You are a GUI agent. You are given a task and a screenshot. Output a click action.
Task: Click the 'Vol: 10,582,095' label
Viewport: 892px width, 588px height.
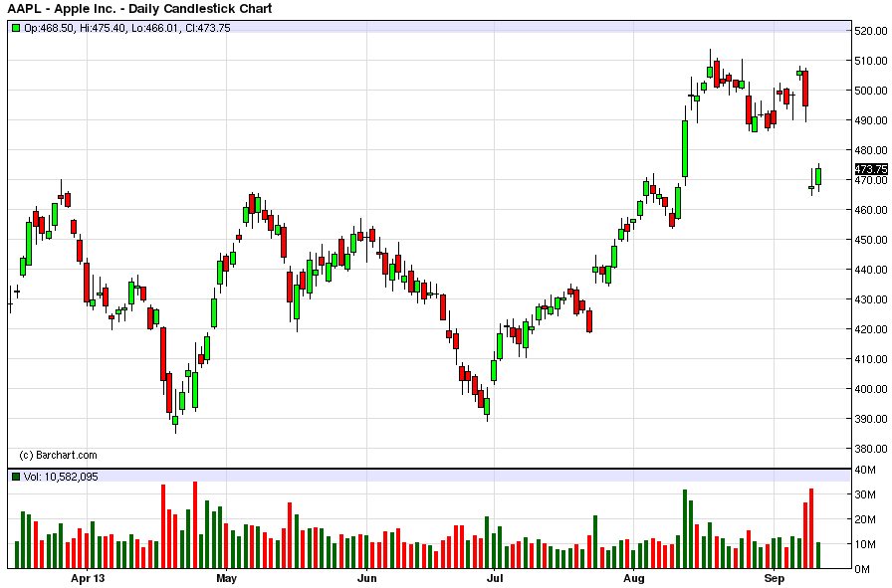(61, 477)
